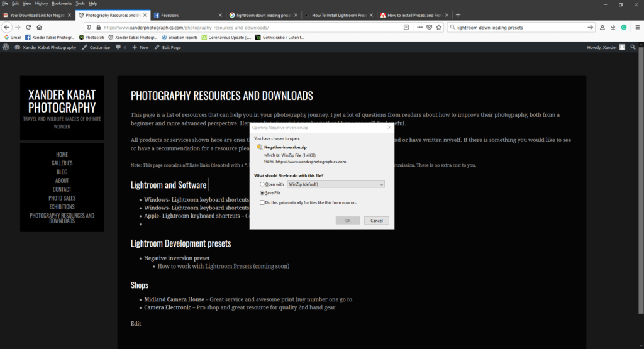Open the File menu
This screenshot has width=644, height=349.
tap(5, 3)
